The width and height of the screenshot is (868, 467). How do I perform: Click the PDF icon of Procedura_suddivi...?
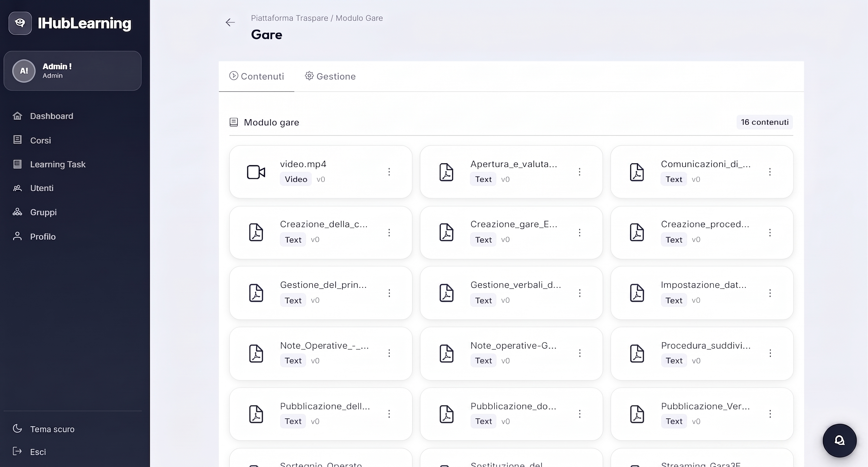637,353
